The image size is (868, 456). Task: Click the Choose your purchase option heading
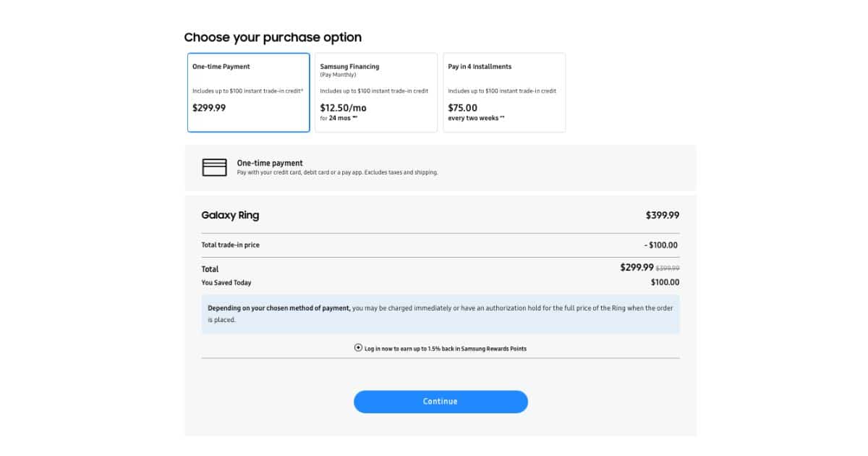[273, 38]
